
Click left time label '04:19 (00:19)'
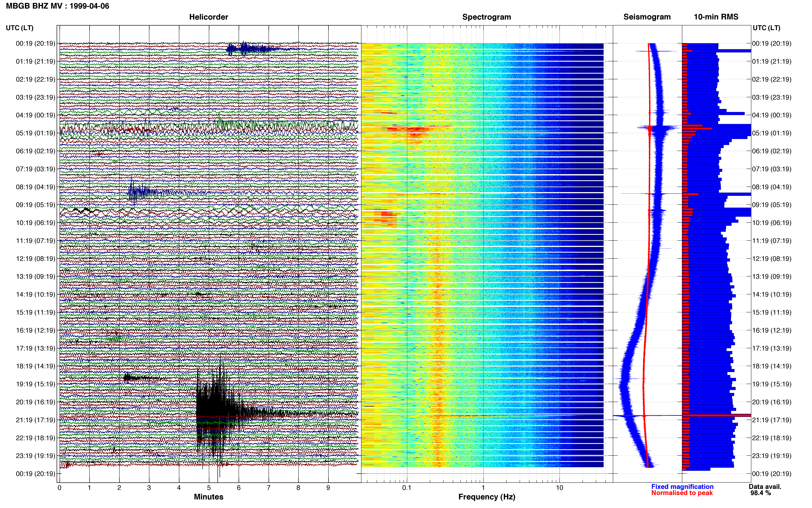tap(36, 115)
